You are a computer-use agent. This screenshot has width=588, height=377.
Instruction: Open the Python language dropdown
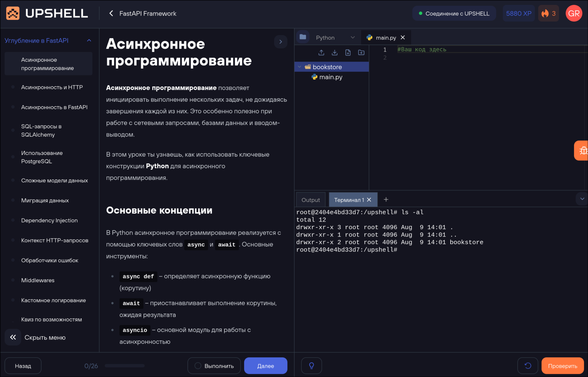(x=335, y=38)
